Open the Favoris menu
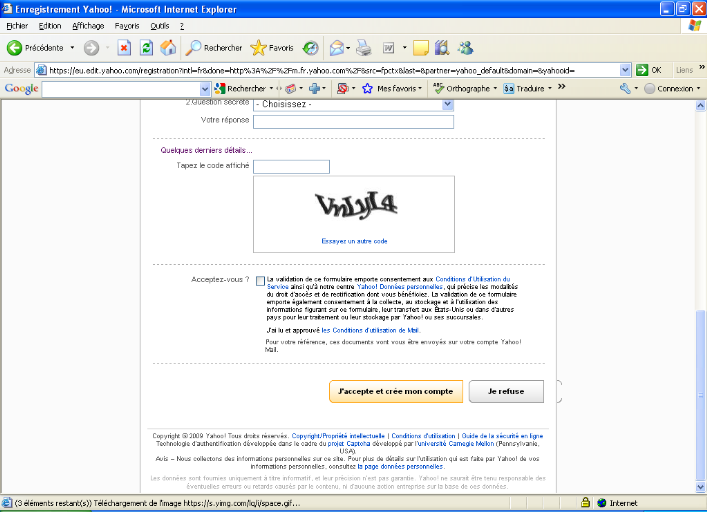The width and height of the screenshot is (707, 512). tap(127, 26)
